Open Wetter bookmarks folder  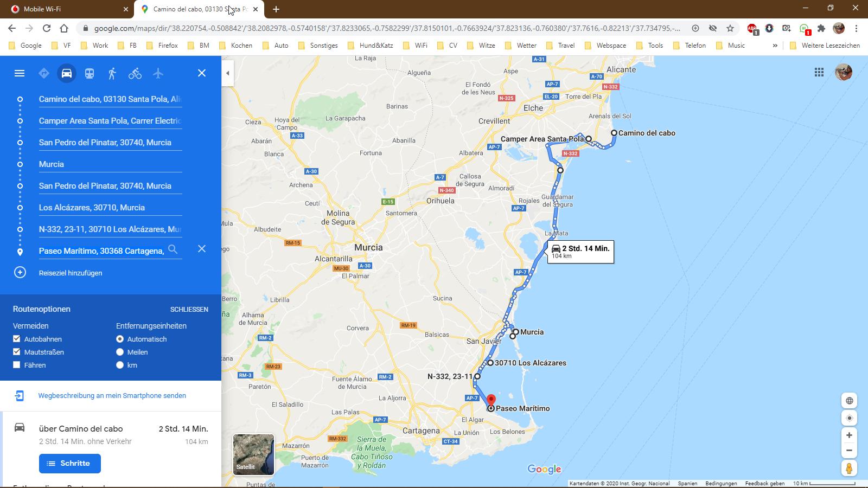521,46
